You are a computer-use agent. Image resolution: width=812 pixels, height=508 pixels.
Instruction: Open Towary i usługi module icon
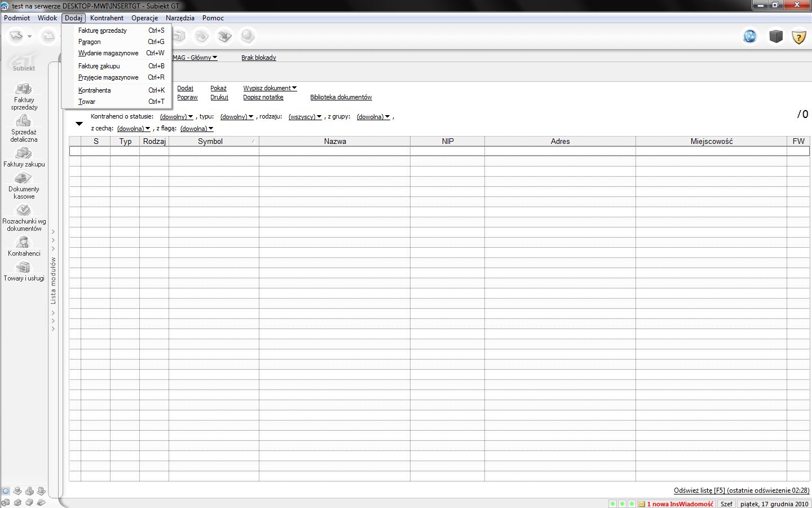[x=24, y=268]
